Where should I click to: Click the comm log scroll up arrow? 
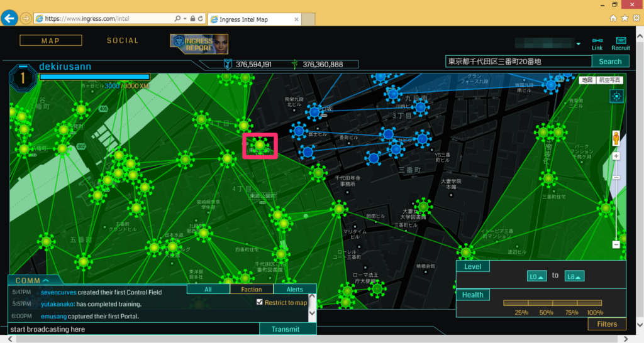(312, 296)
